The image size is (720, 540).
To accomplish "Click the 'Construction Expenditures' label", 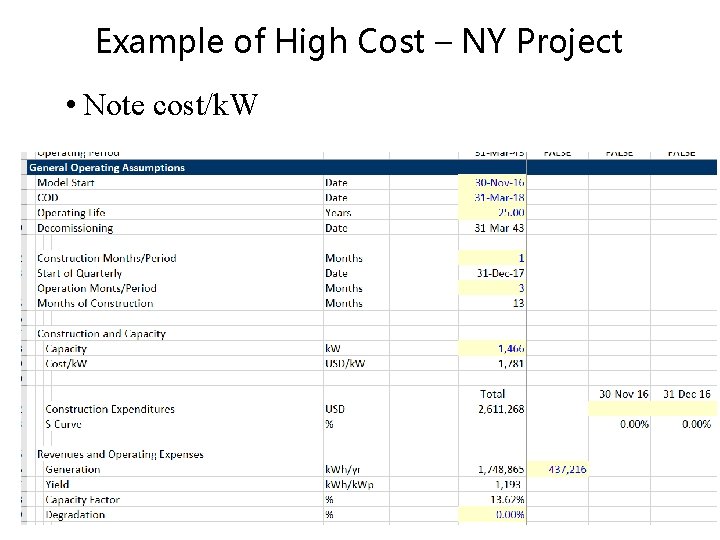I will coord(110,409).
